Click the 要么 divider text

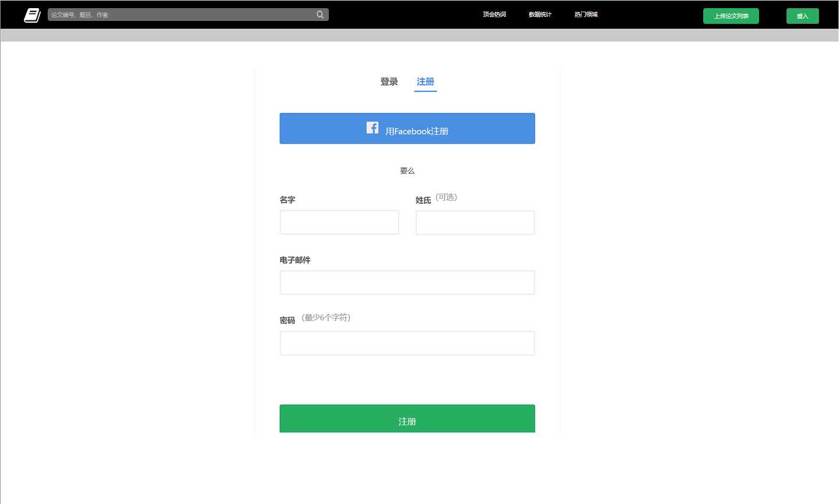point(407,171)
